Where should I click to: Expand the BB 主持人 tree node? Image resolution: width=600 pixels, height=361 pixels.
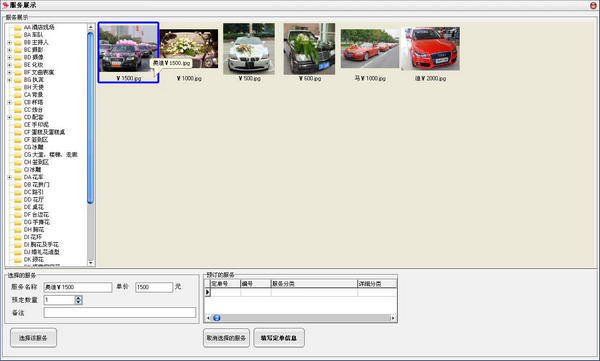(10, 42)
